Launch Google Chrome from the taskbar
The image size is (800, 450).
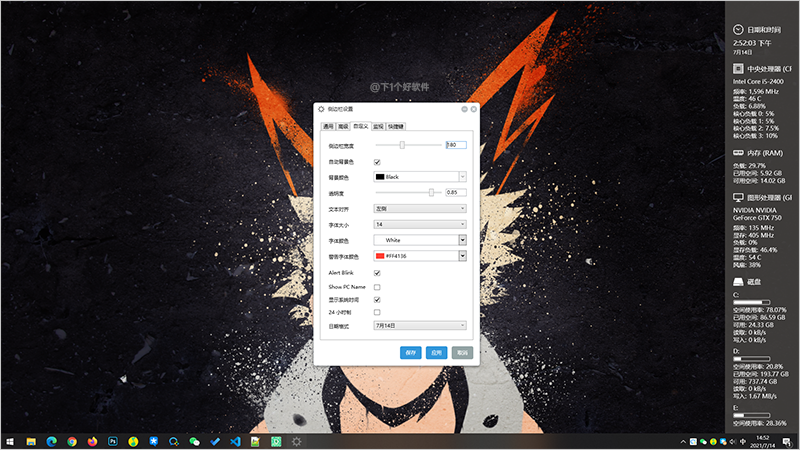pos(72,442)
